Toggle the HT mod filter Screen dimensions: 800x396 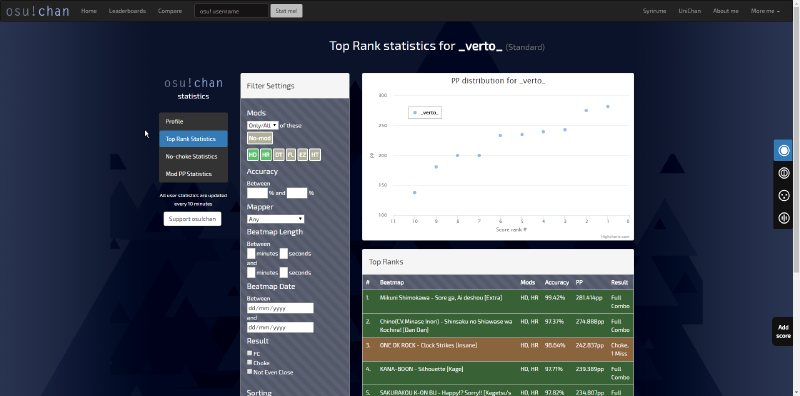tap(315, 155)
